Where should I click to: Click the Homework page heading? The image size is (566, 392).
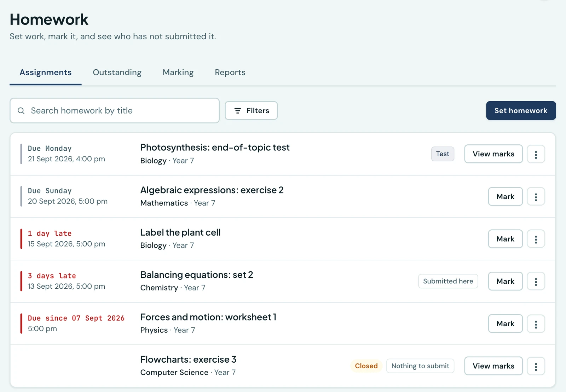(49, 19)
